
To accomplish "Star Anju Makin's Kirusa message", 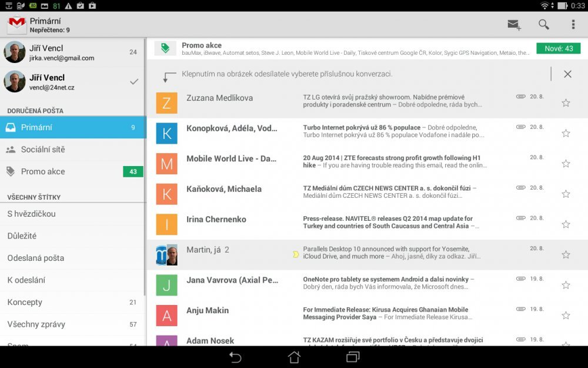I will pyautogui.click(x=565, y=316).
